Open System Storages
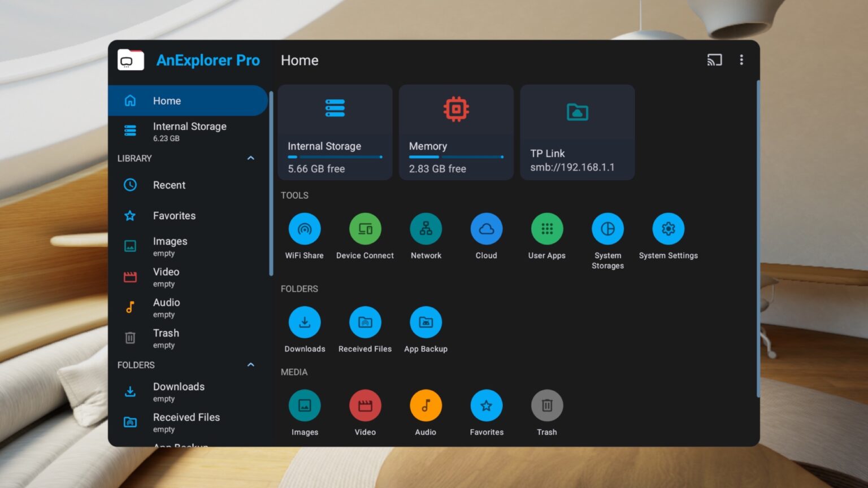Viewport: 868px width, 488px height. (607, 229)
